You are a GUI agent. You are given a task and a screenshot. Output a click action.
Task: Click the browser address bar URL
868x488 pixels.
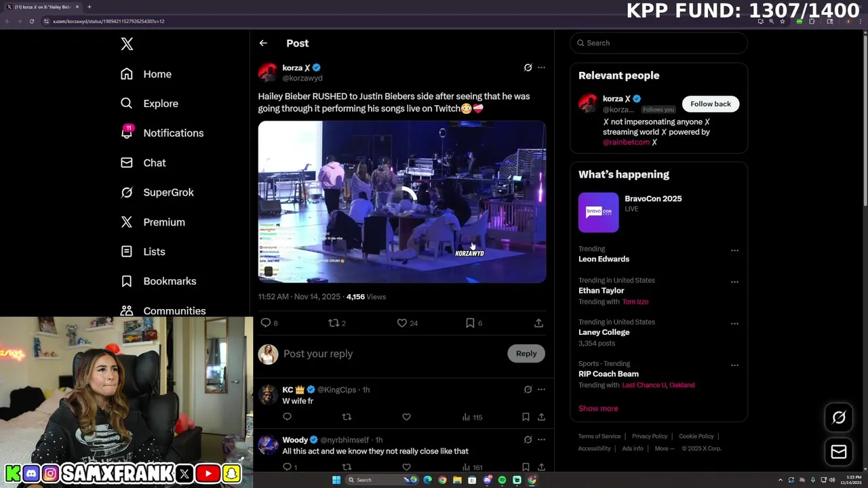coord(108,21)
